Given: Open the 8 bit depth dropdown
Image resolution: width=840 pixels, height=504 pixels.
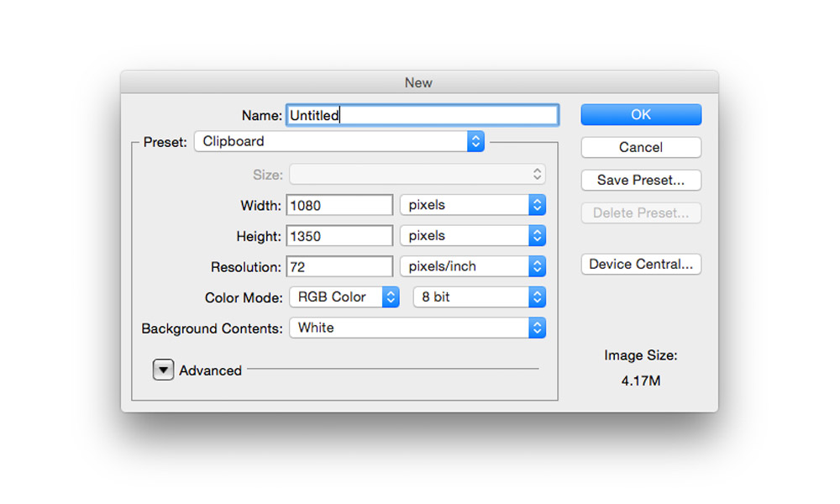Looking at the screenshot, I should pyautogui.click(x=479, y=297).
